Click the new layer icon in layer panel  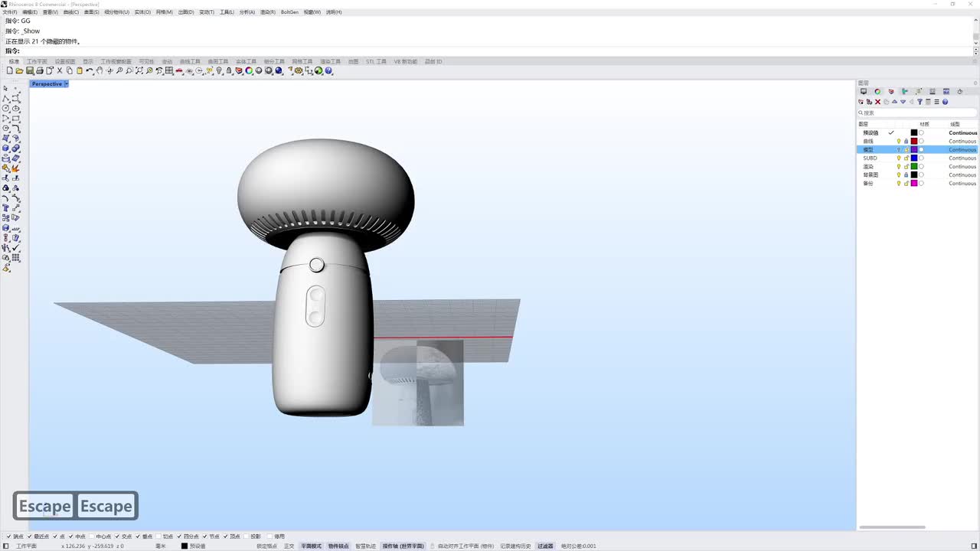tap(861, 102)
